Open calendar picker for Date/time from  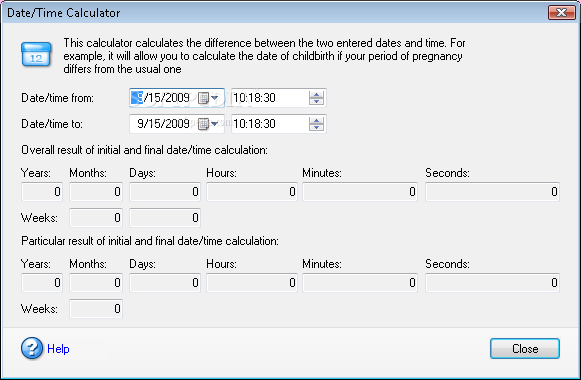coord(208,98)
